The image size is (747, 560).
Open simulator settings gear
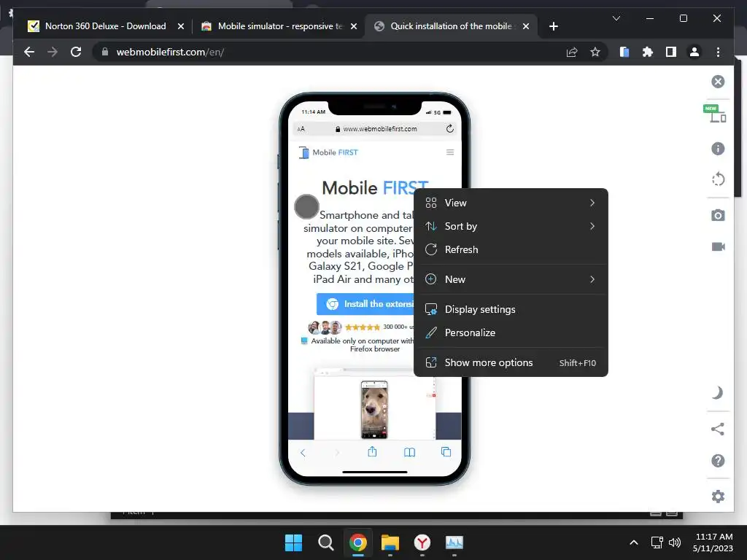click(x=718, y=496)
